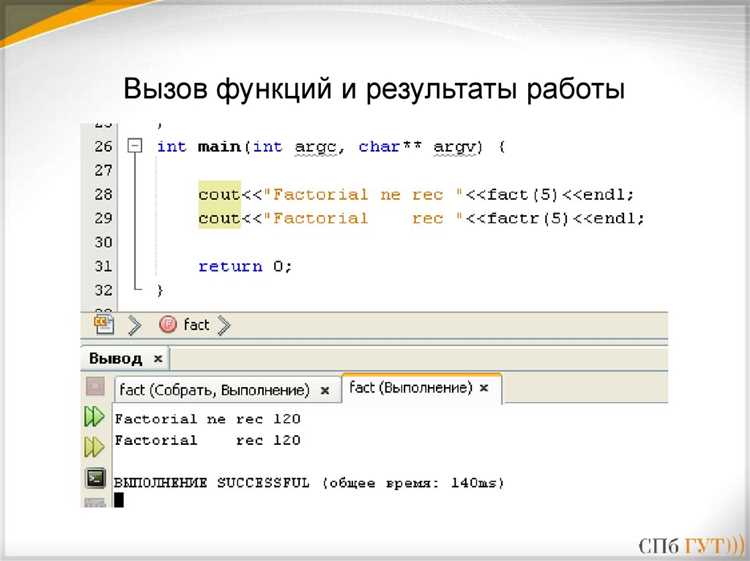Click the output console cursor block

119,500
